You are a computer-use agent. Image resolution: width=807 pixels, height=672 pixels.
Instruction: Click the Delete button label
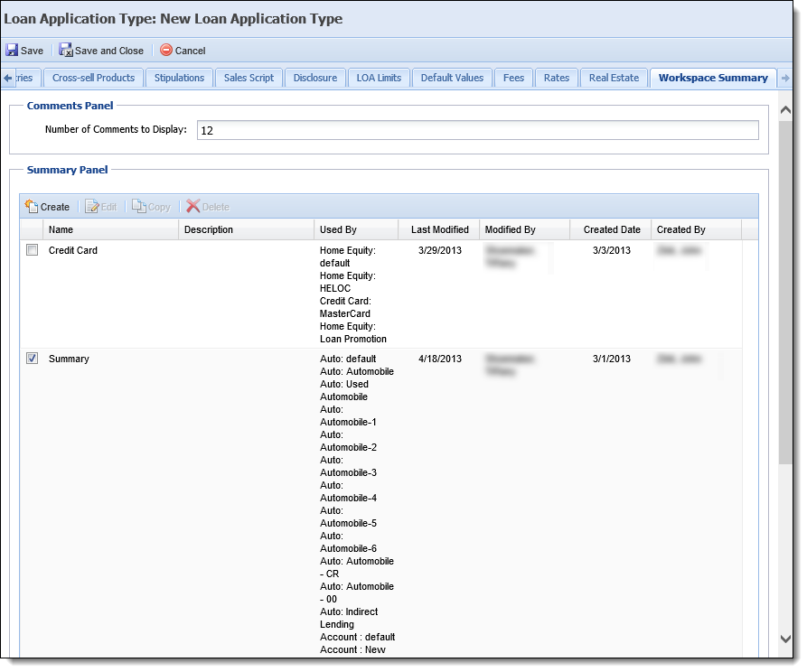(x=216, y=207)
